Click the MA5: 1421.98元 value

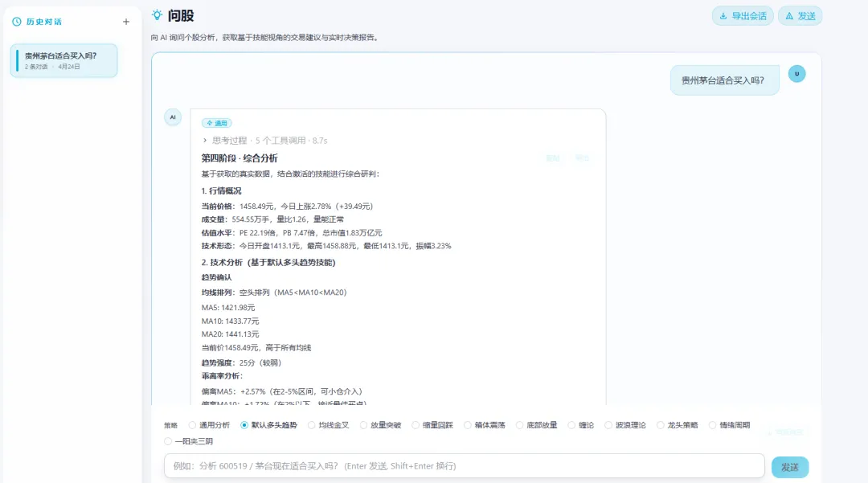click(x=228, y=307)
